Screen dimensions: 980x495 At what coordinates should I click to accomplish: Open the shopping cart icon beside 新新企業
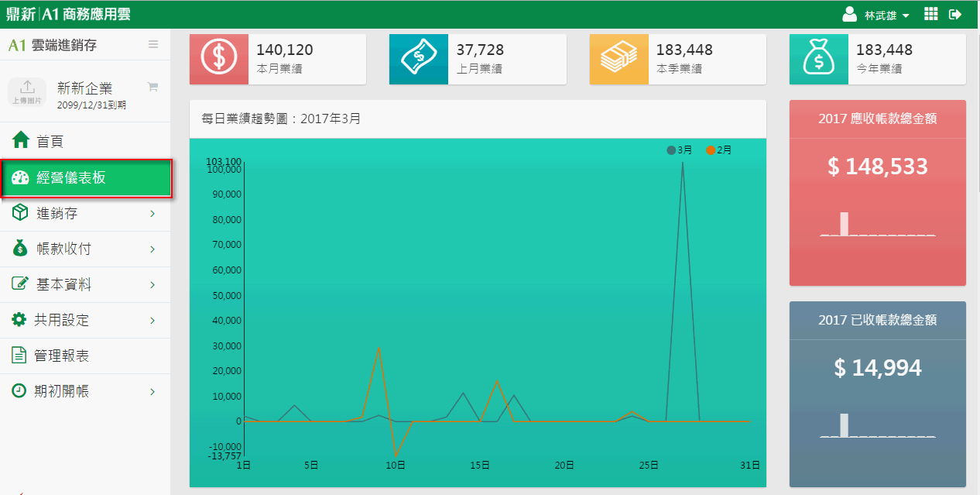click(152, 87)
